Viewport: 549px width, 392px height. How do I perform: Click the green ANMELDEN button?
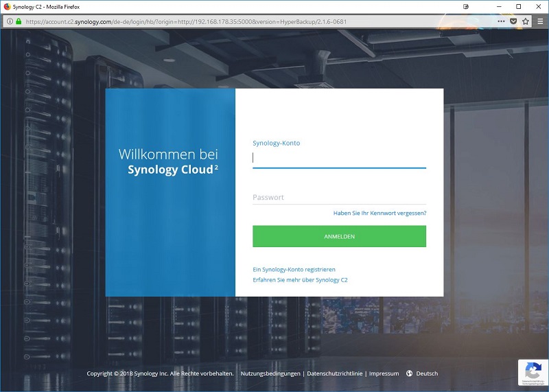pos(339,236)
